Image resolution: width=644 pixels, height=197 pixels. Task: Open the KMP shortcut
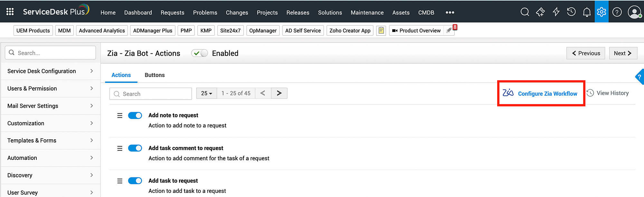pos(206,30)
